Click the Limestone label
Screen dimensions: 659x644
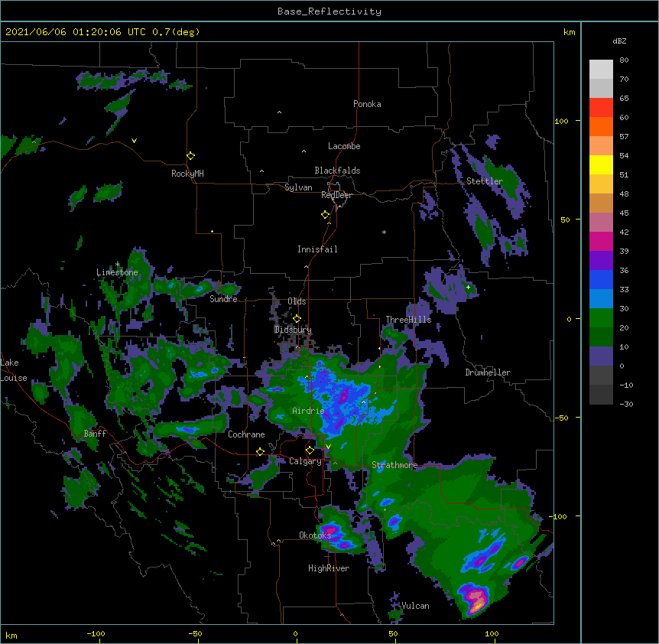click(117, 272)
